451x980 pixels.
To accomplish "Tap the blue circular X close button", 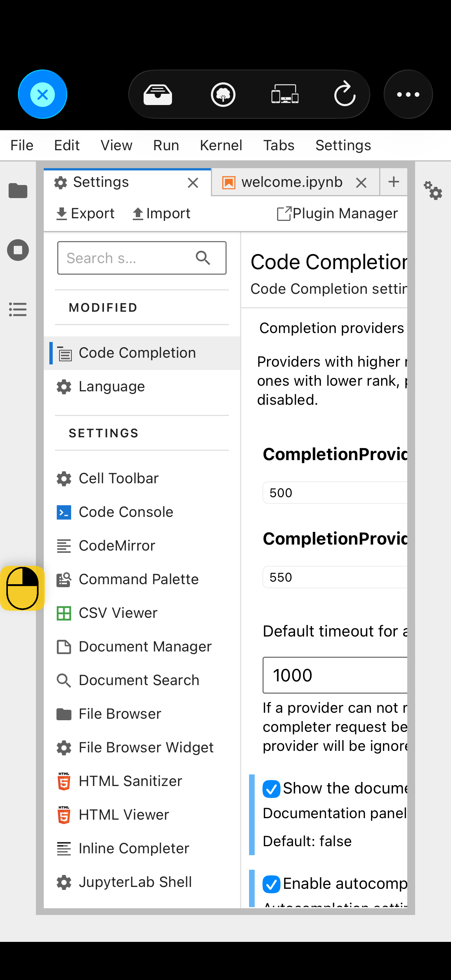I will coord(43,94).
